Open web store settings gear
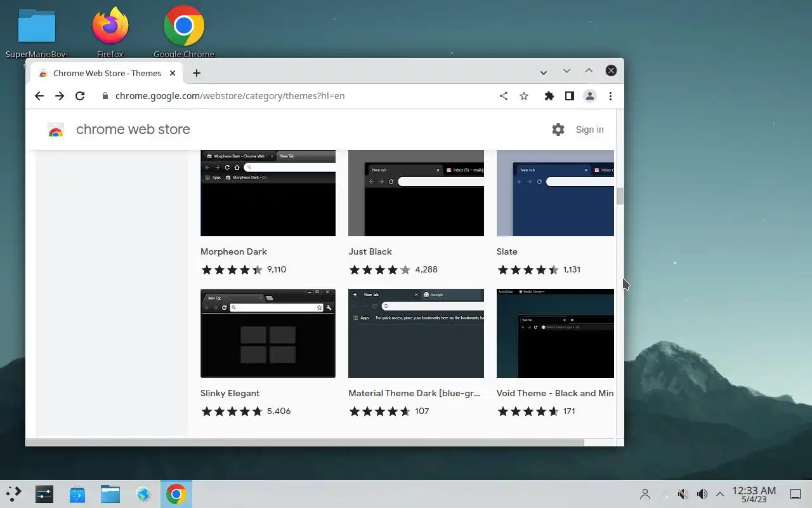The height and width of the screenshot is (508, 812). (x=558, y=130)
